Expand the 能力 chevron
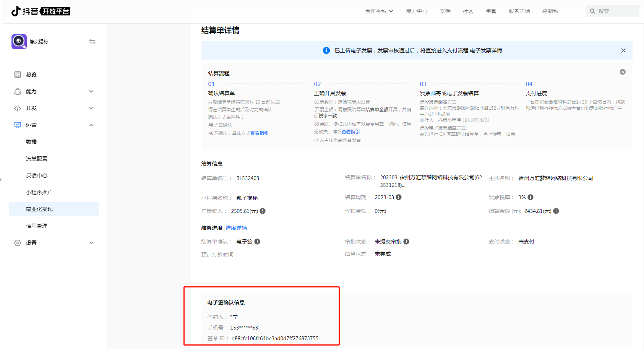 pos(91,91)
